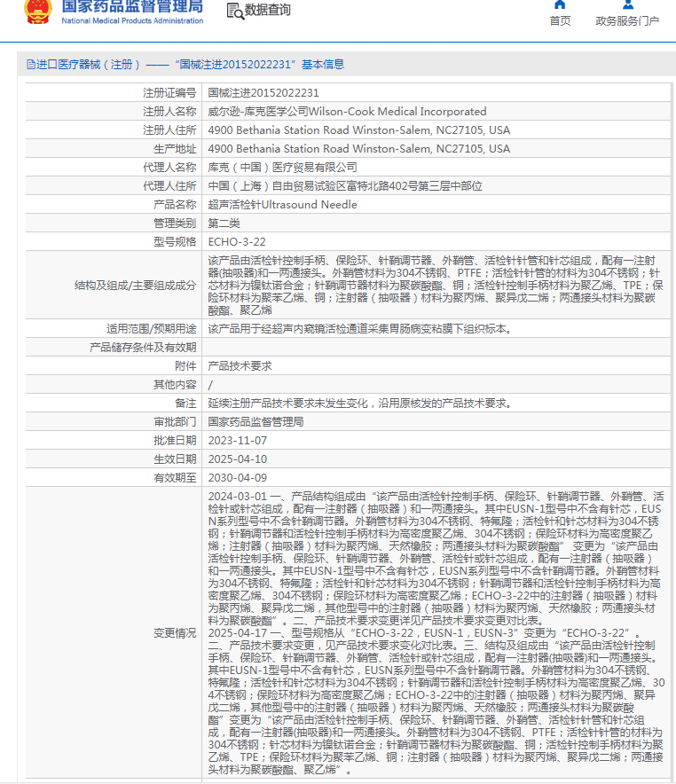Viewport: 676px width, 784px height.
Task: Open the 数据查询 search icon
Action: 234,11
